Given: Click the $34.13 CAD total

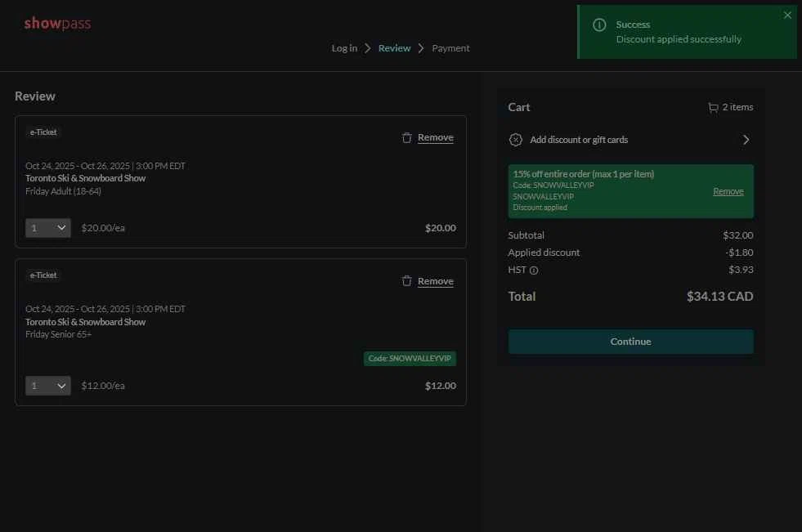Looking at the screenshot, I should coord(719,297).
